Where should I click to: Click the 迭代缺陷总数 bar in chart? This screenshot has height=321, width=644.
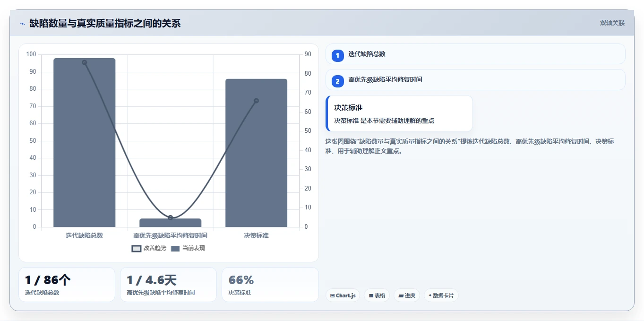(85, 143)
